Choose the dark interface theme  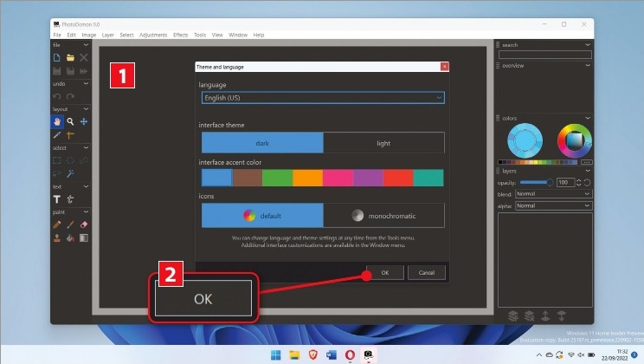[261, 143]
